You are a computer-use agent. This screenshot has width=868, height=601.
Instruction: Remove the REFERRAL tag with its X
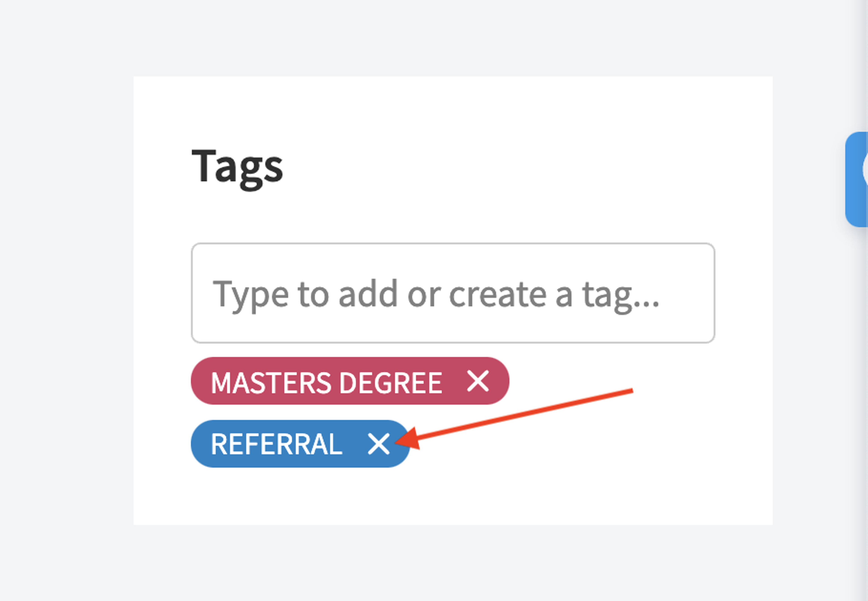coord(378,444)
